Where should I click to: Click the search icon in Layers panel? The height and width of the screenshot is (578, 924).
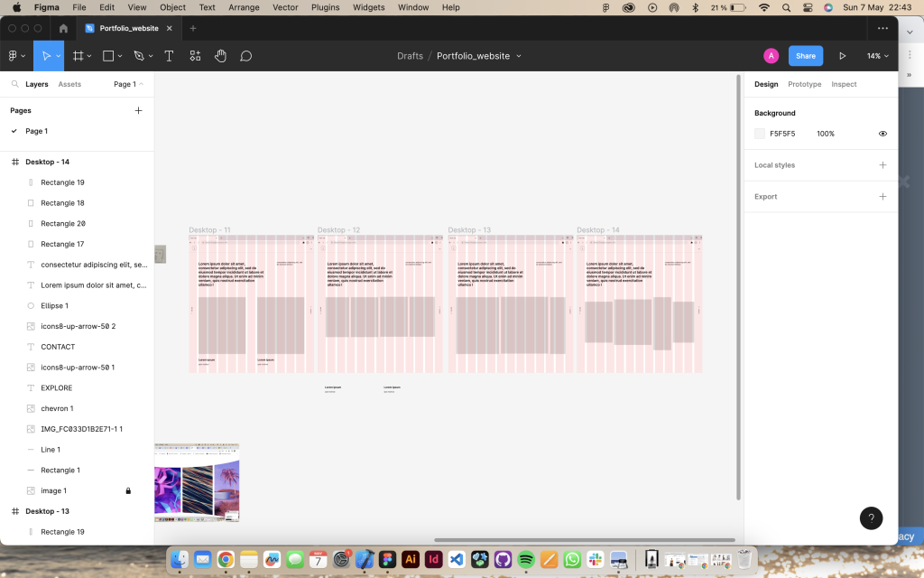(x=15, y=84)
